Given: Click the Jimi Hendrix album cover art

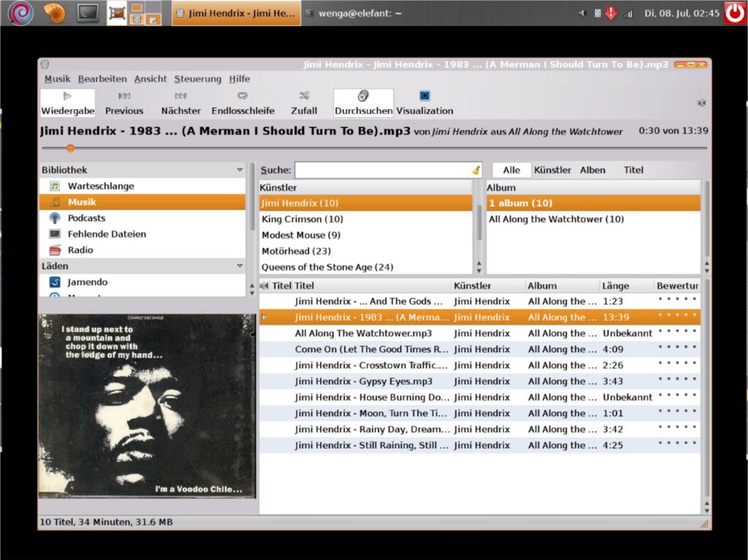Looking at the screenshot, I should pyautogui.click(x=147, y=406).
